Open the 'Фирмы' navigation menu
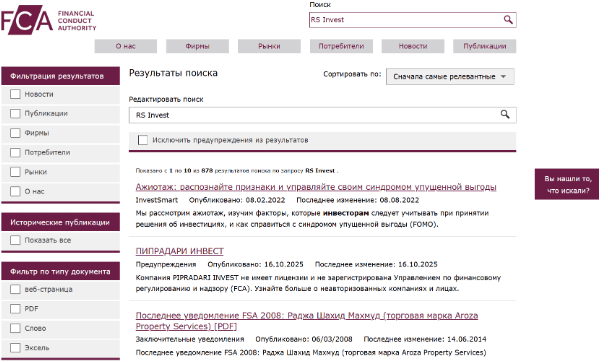Image resolution: width=608 pixels, height=362 pixels. click(x=197, y=46)
